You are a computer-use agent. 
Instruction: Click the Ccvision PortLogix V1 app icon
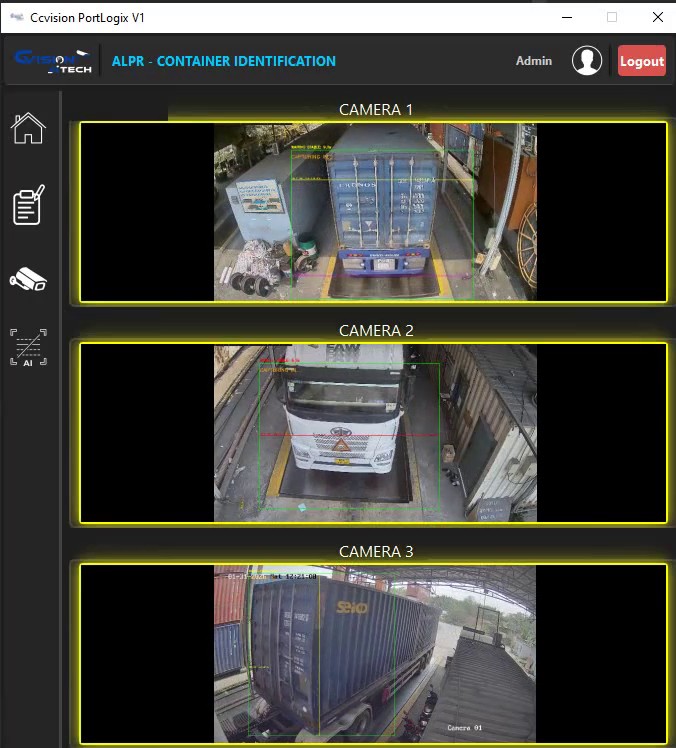pos(17,17)
